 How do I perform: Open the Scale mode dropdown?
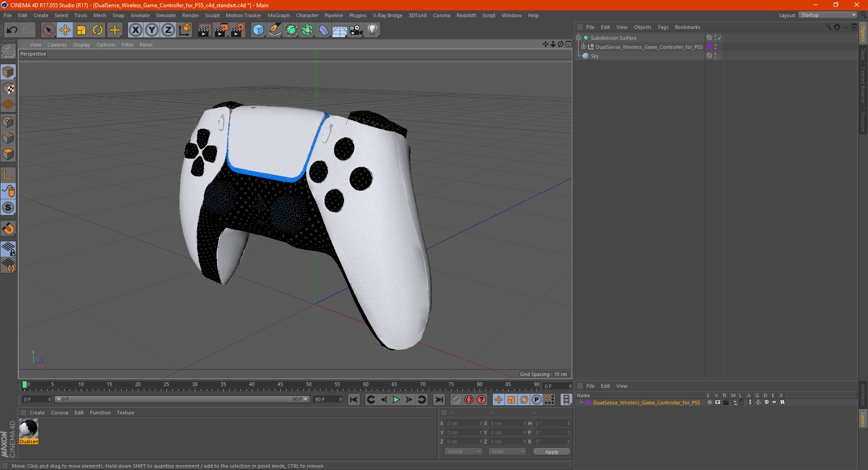(x=507, y=451)
